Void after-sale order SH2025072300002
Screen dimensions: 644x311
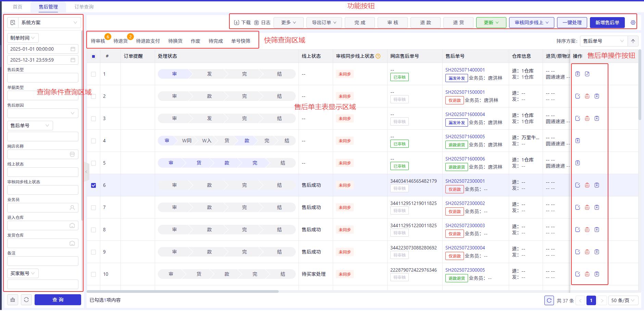pyautogui.click(x=597, y=207)
